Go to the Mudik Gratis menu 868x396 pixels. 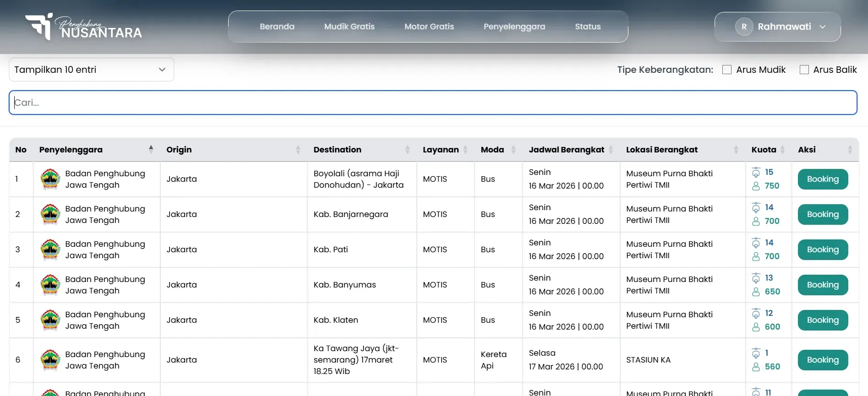(x=349, y=27)
